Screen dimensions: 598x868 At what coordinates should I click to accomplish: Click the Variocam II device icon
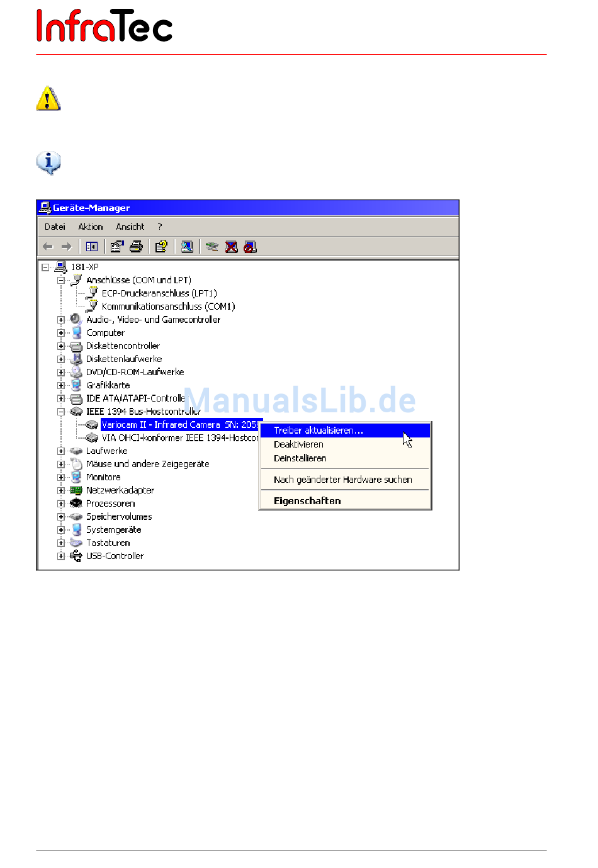tap(92, 425)
